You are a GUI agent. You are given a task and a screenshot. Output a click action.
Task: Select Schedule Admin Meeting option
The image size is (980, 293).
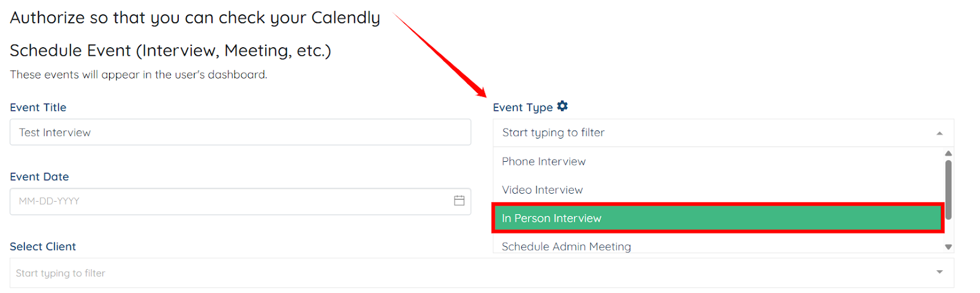566,246
